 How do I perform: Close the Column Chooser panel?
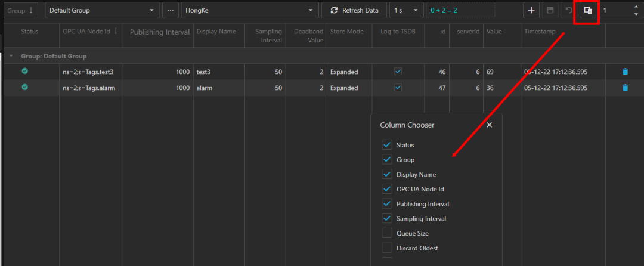[x=490, y=125]
